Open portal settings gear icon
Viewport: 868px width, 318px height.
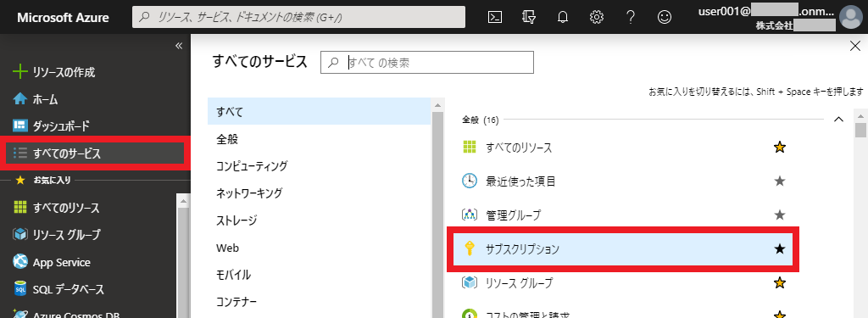pyautogui.click(x=596, y=17)
